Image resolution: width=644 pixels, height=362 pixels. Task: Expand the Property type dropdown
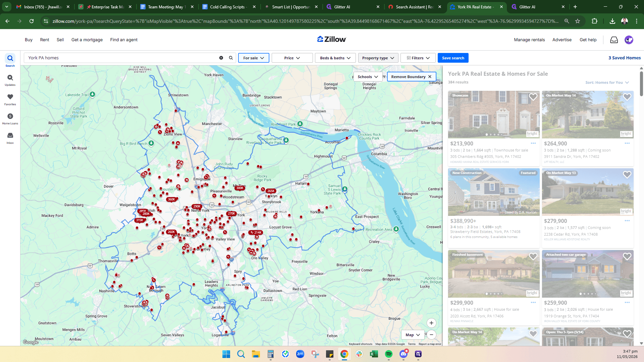tap(378, 58)
